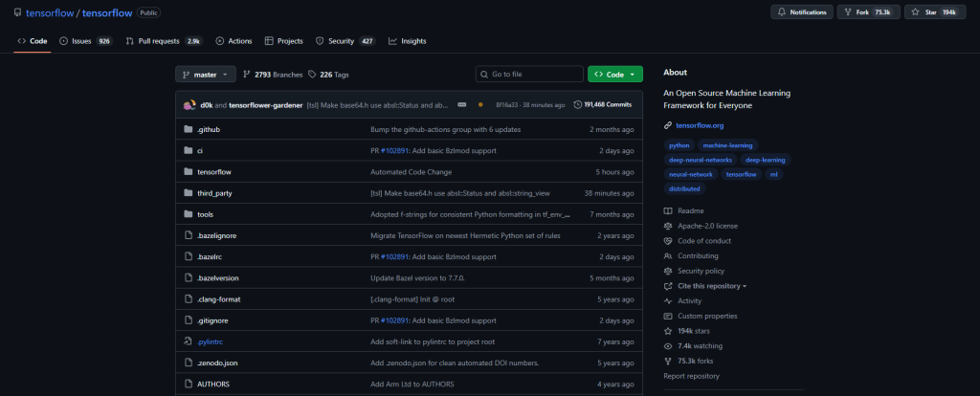
Task: Click the commit status dot indicator
Action: pyautogui.click(x=480, y=105)
